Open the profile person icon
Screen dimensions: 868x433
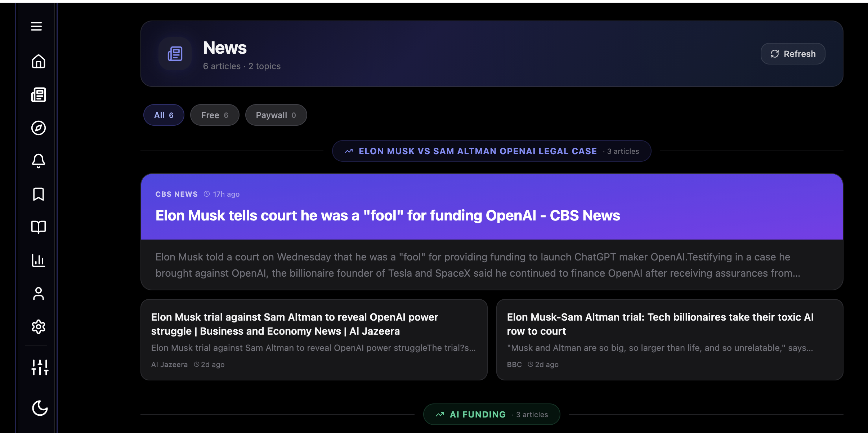[x=39, y=294]
